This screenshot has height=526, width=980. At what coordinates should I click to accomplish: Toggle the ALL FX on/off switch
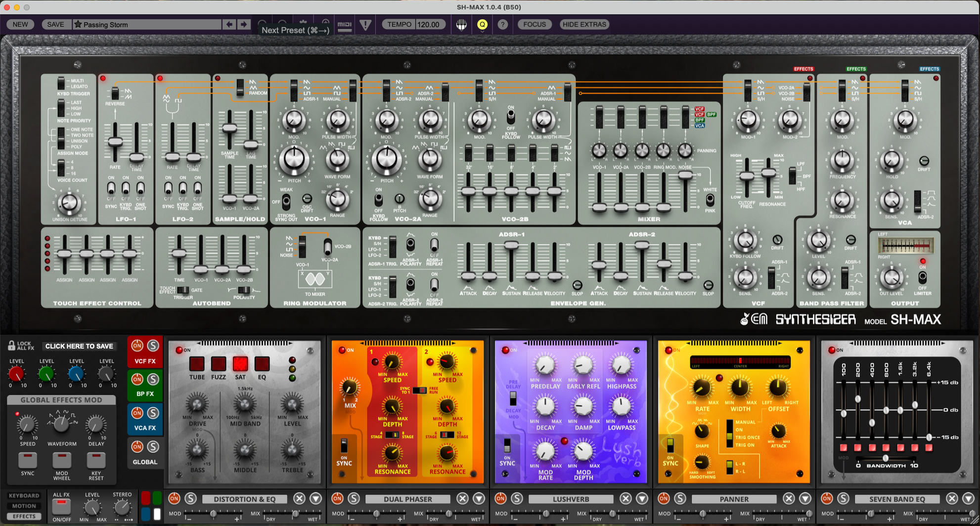[x=61, y=507]
